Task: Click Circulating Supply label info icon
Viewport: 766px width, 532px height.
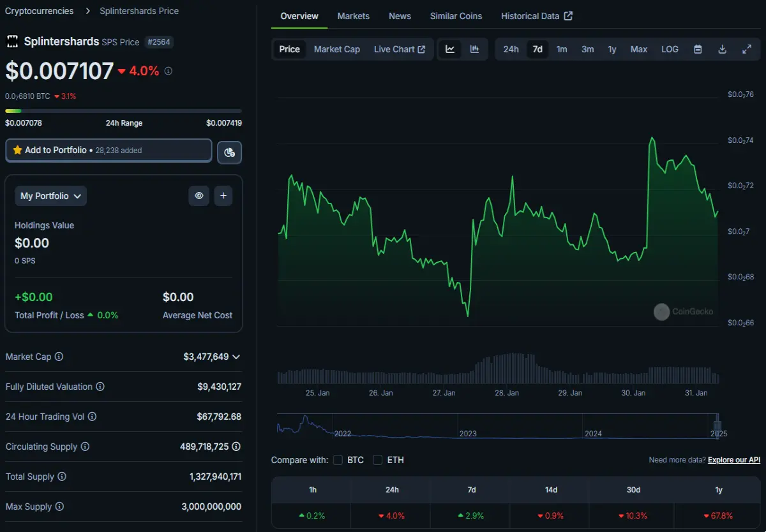Action: [85, 447]
